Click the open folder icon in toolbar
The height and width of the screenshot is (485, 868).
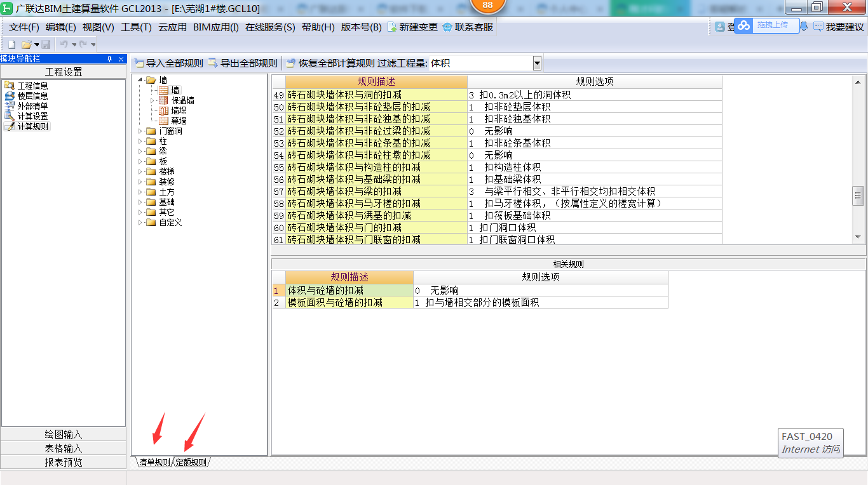point(27,44)
